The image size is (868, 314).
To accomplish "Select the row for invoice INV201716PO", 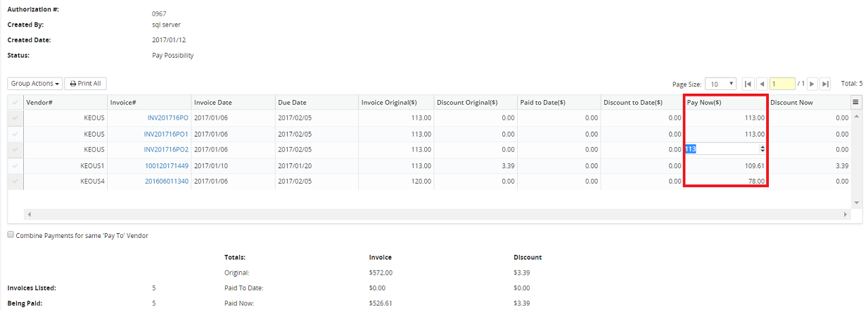I will pyautogui.click(x=15, y=118).
